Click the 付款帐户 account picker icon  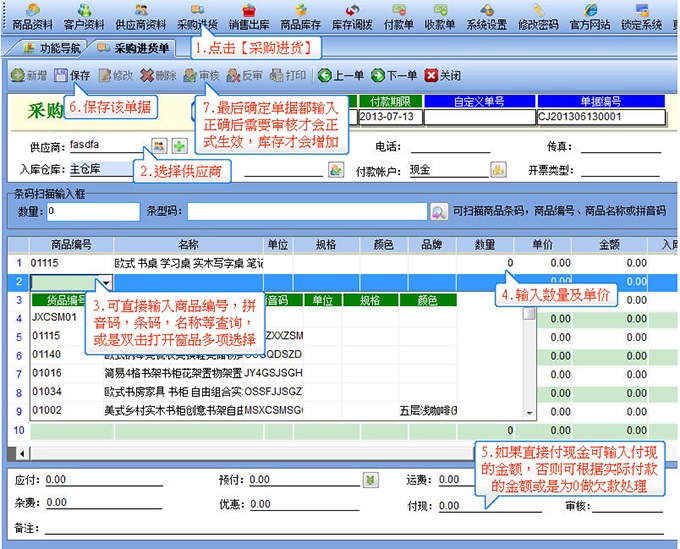(x=498, y=169)
